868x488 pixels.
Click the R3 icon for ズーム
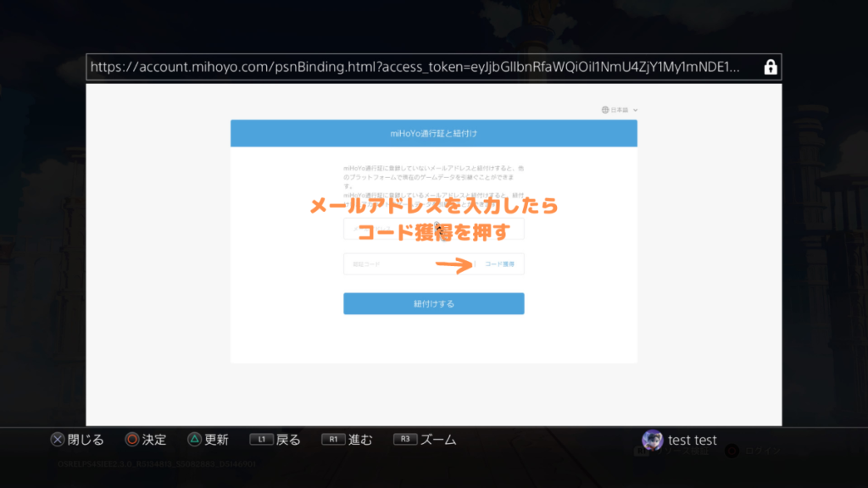click(404, 440)
